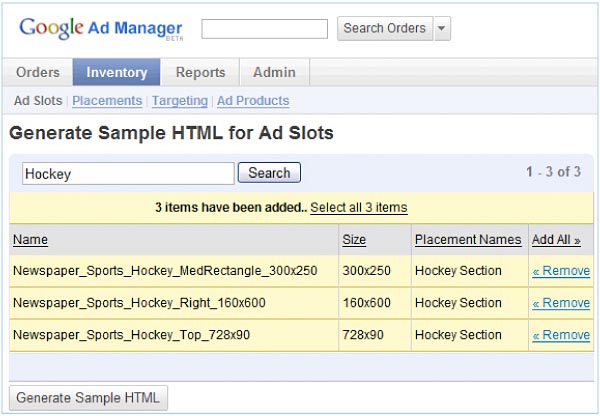Open the Ad Products link
This screenshot has width=600, height=416.
(x=253, y=101)
